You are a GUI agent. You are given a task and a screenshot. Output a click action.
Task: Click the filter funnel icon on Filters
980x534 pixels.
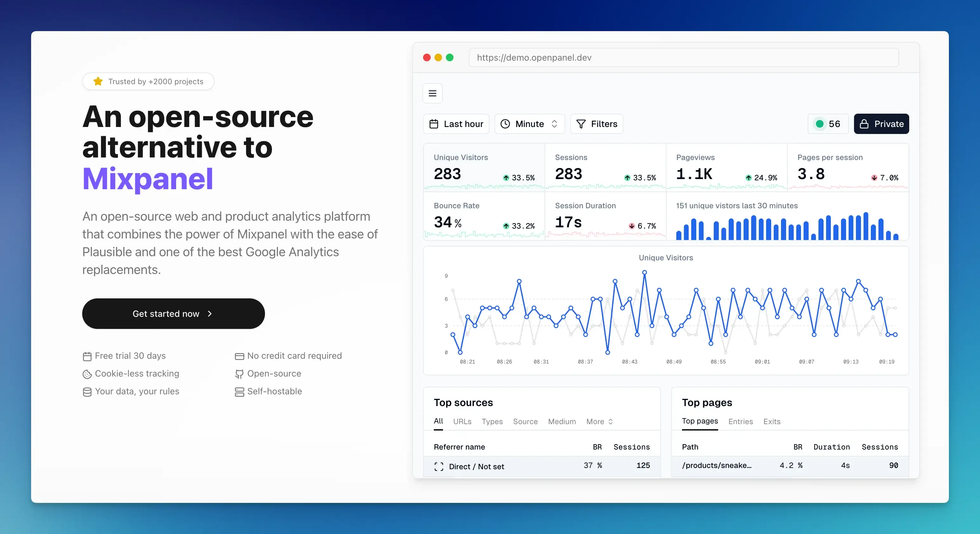581,124
